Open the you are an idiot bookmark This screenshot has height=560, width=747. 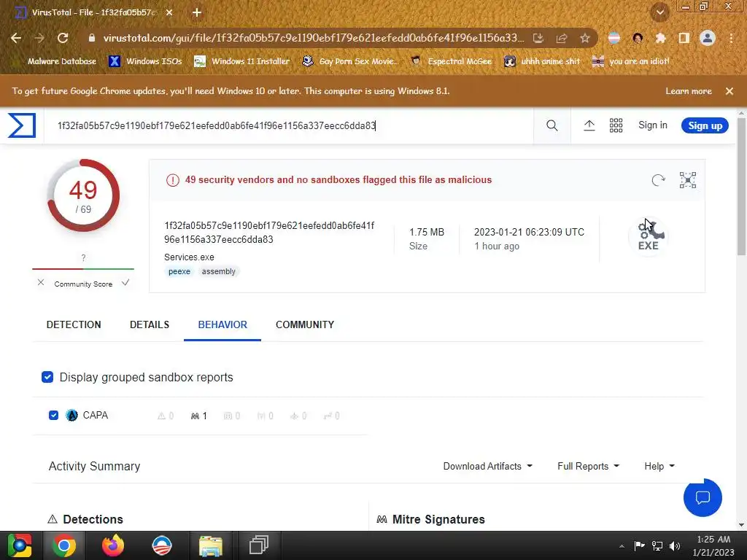tap(631, 61)
